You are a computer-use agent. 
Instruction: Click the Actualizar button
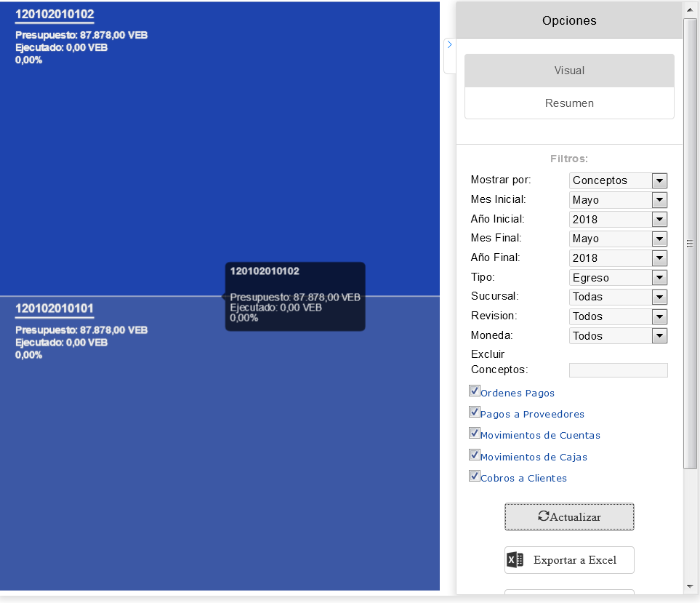tap(569, 516)
